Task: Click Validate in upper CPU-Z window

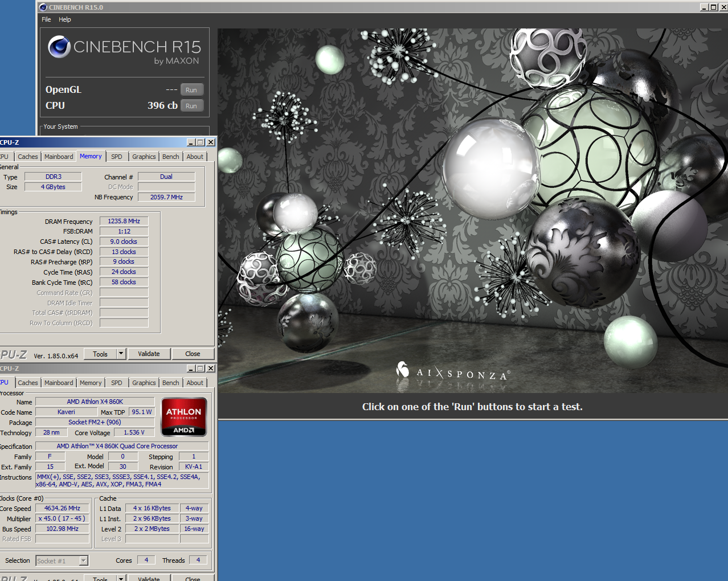Action: point(149,354)
